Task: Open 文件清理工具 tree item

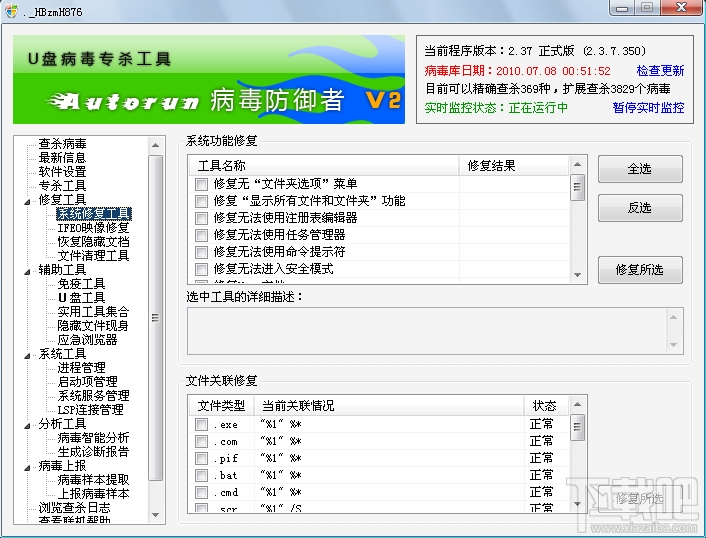Action: 93,255
